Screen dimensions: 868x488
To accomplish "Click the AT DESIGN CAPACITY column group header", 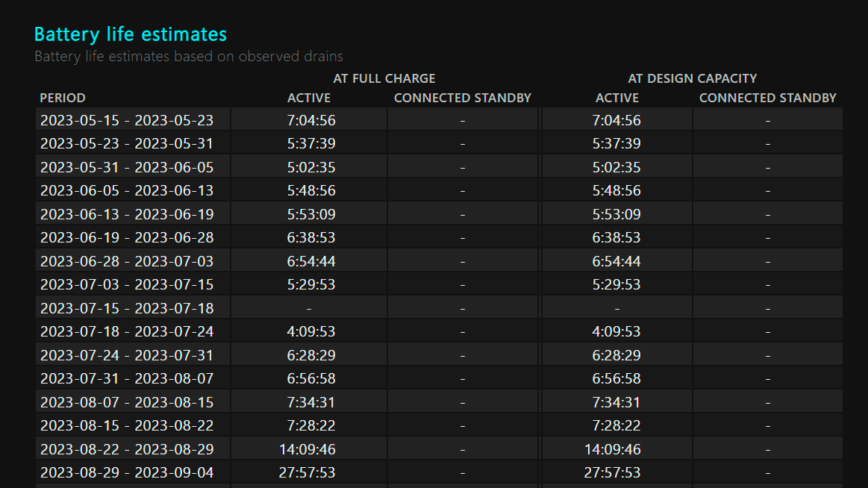I will tap(693, 78).
